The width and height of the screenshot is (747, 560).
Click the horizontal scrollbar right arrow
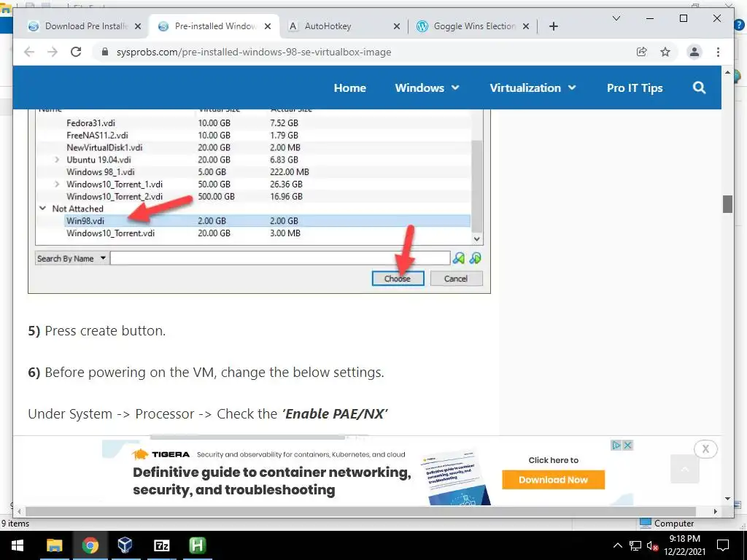pyautogui.click(x=715, y=511)
